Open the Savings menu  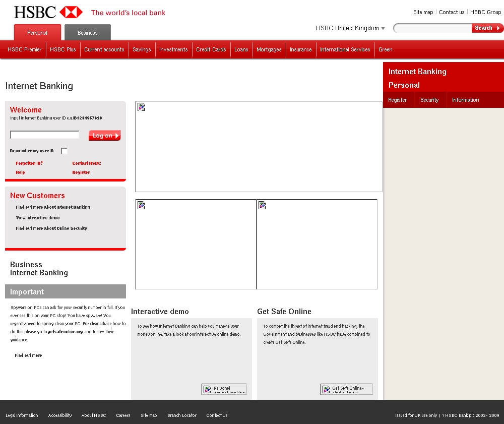coord(142,49)
